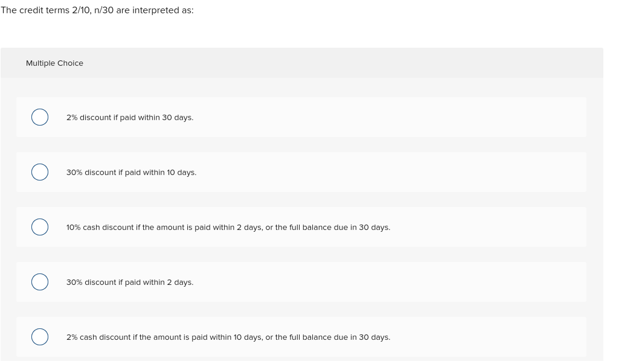Select the radio button for '30% discount if paid within 2 days'
This screenshot has height=364, width=642.
click(40, 282)
